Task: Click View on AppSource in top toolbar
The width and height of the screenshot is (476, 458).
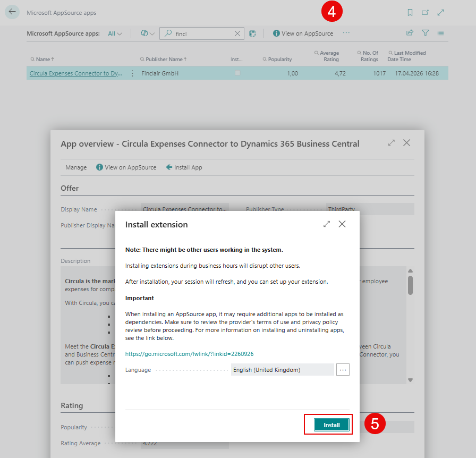Action: point(303,33)
